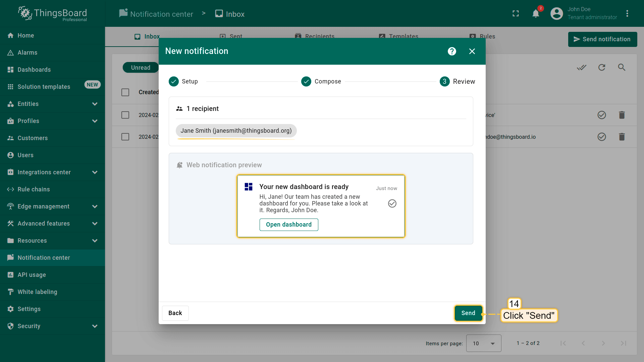The width and height of the screenshot is (644, 362).
Task: Click Open dashboard in notification preview
Action: pyautogui.click(x=288, y=225)
